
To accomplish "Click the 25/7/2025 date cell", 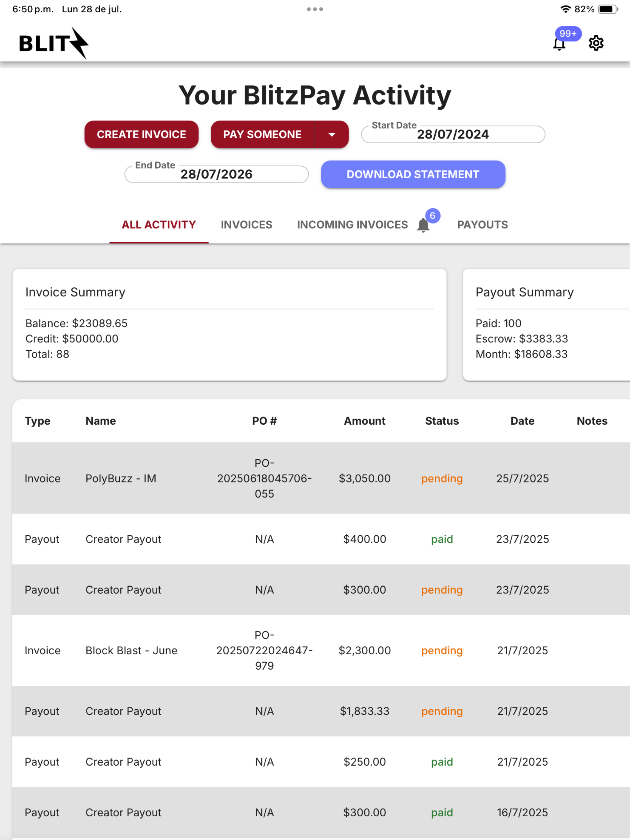I will point(522,478).
